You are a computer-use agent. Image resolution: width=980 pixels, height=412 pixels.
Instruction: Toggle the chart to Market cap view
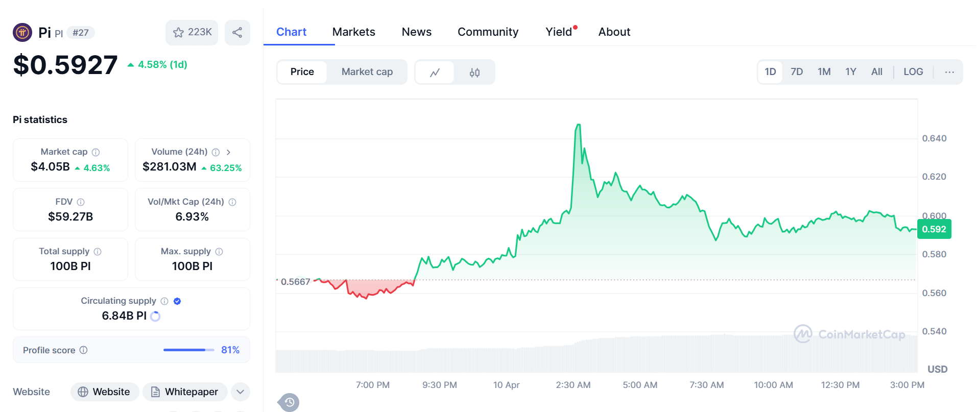(367, 72)
